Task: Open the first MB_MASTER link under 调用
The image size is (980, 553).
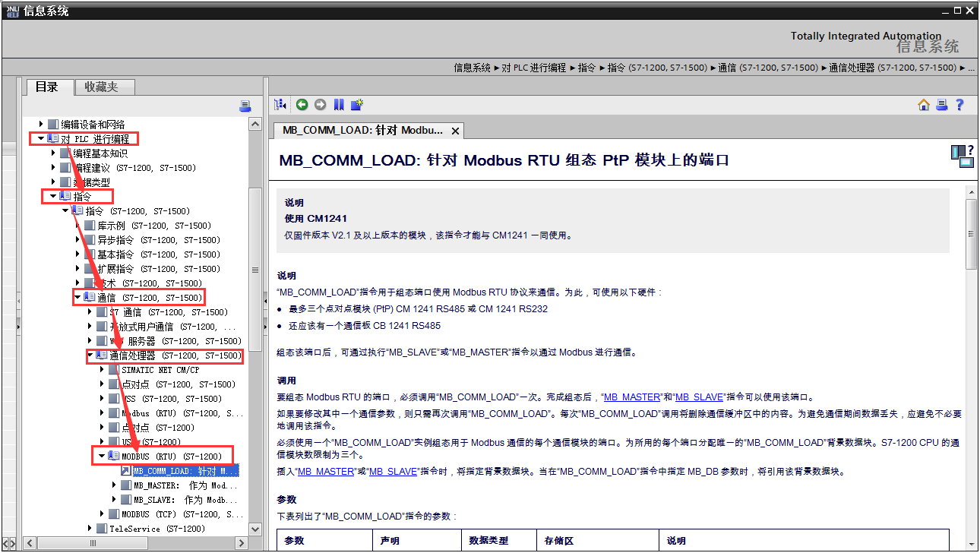Action: pos(632,397)
